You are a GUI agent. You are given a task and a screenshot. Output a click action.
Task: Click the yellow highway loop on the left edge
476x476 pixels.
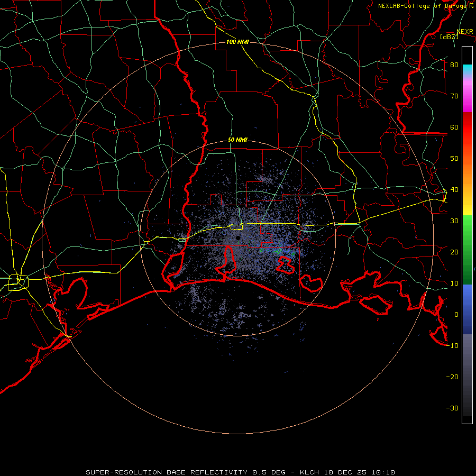coord(18,282)
